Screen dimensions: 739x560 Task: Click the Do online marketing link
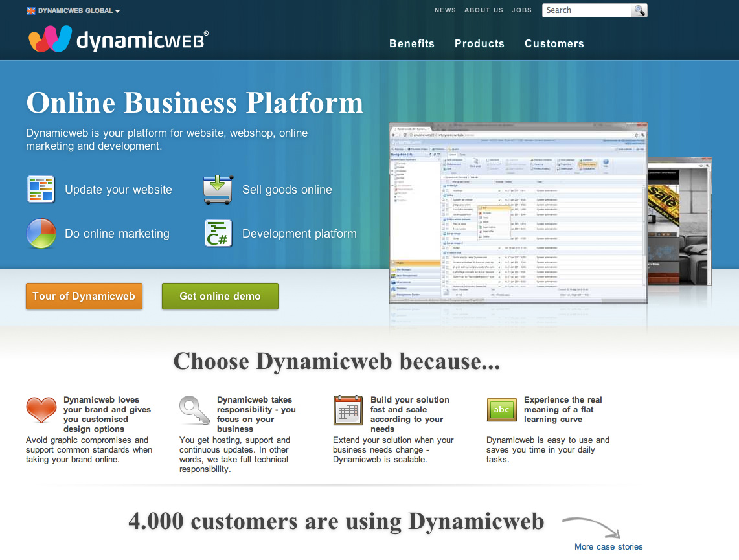(x=117, y=234)
